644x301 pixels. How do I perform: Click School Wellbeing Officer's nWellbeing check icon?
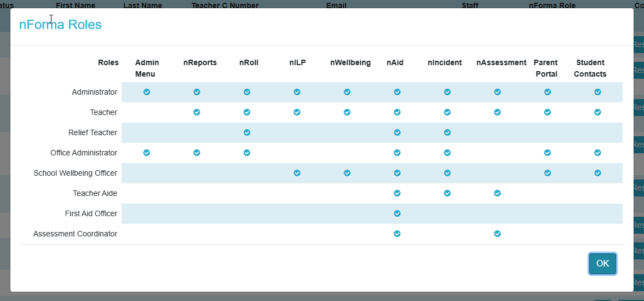click(x=347, y=173)
